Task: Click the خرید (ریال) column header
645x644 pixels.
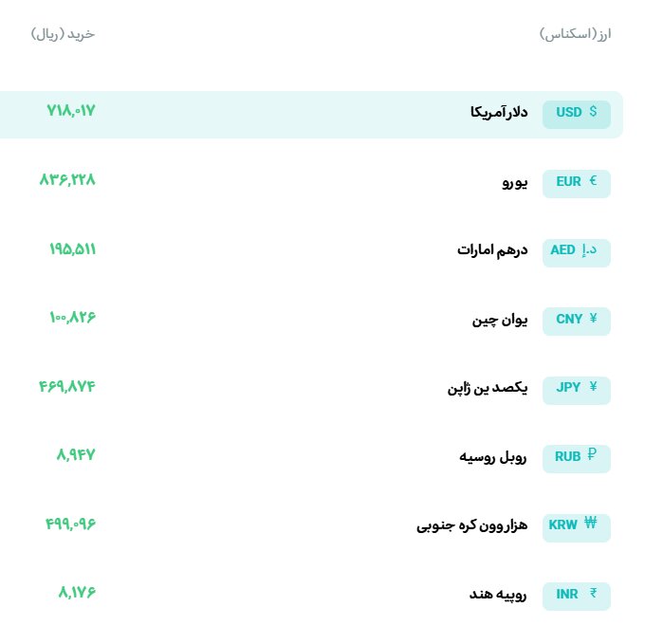Action: (x=64, y=34)
